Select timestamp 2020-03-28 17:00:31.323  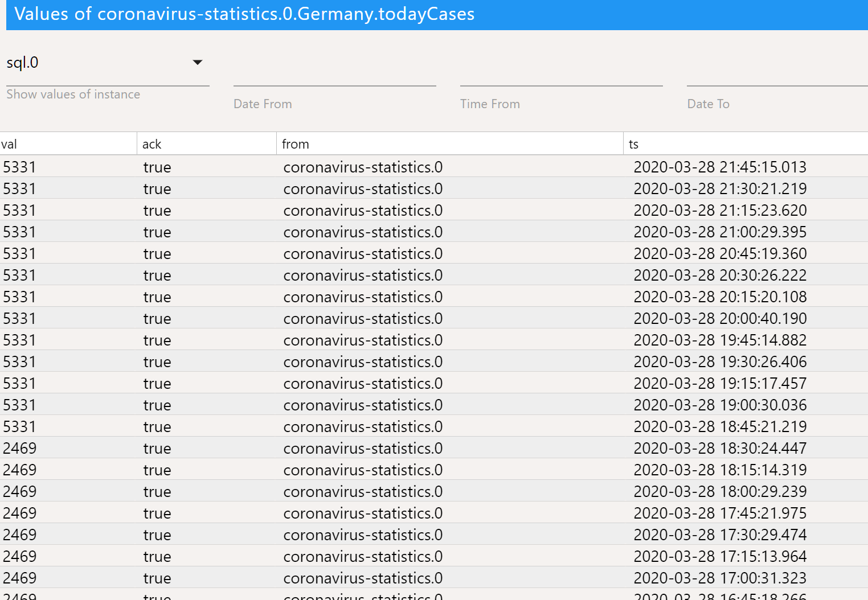click(x=720, y=578)
